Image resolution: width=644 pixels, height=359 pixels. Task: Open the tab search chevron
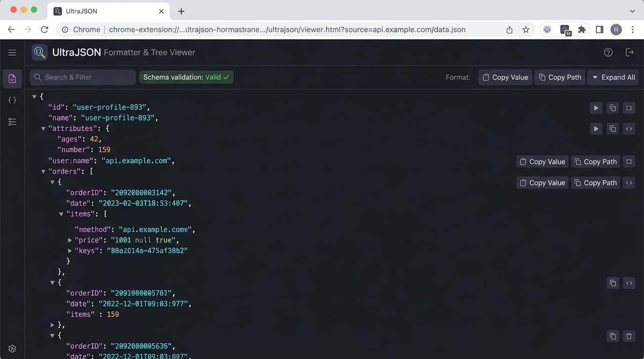click(632, 11)
